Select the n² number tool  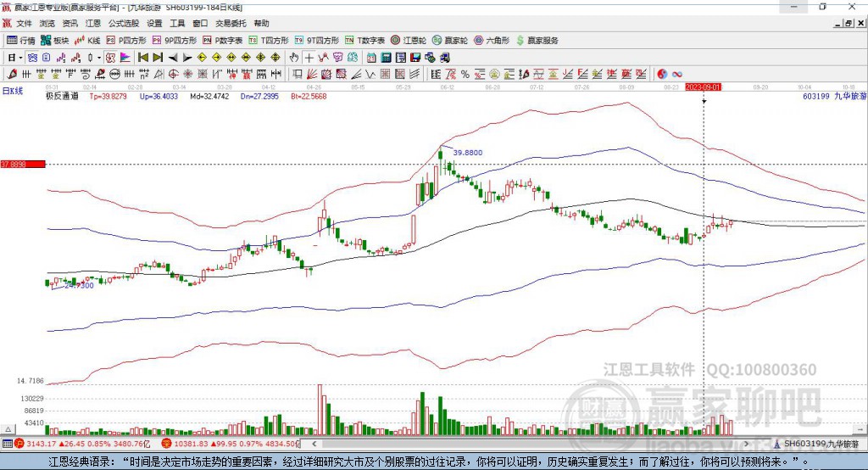pyautogui.click(x=144, y=75)
